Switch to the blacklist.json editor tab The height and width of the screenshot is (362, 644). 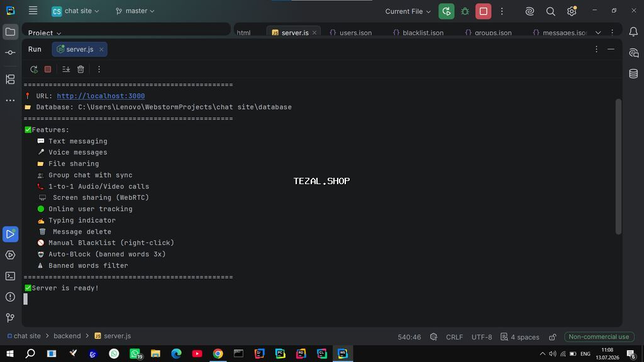tap(418, 33)
